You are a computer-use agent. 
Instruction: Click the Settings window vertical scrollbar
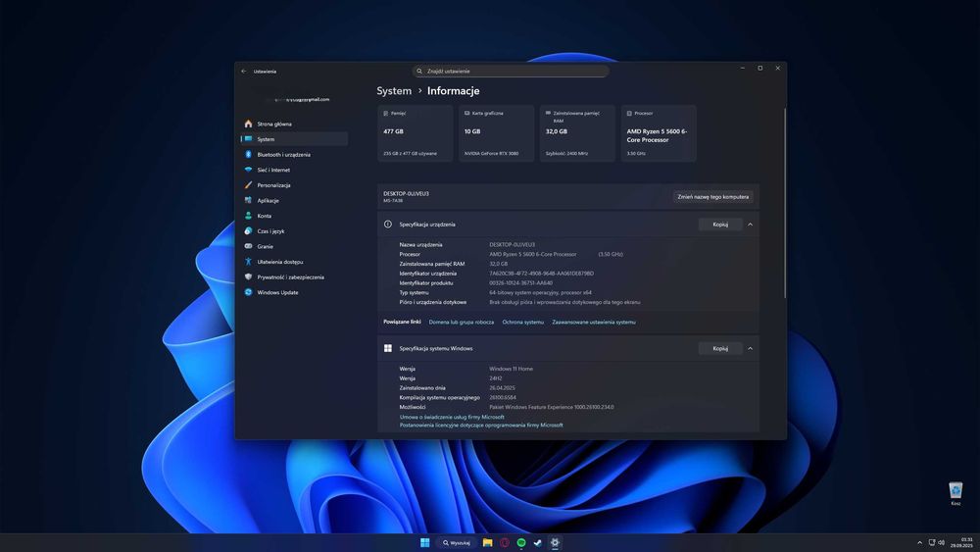pos(784,203)
